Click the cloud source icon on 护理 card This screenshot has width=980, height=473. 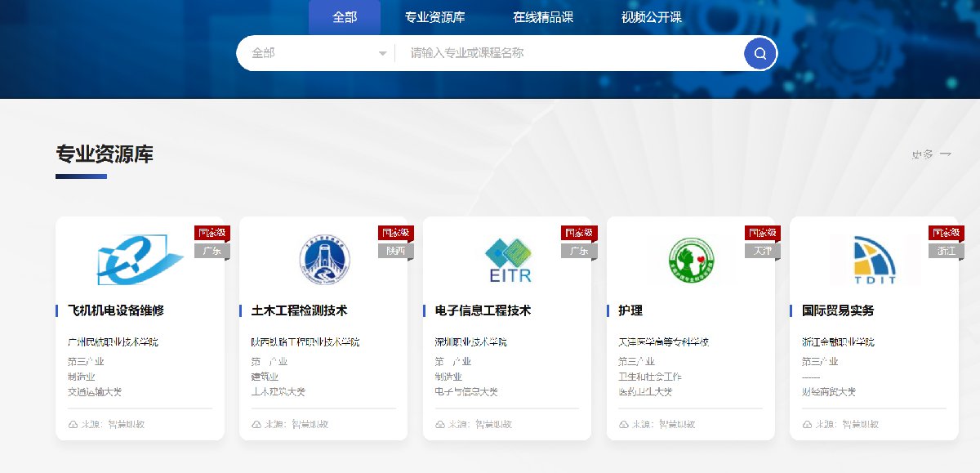[624, 425]
